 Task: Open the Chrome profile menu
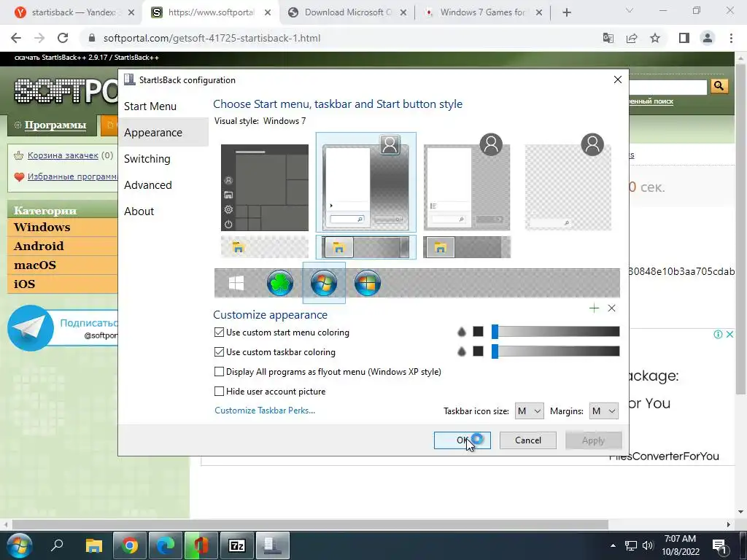(708, 38)
